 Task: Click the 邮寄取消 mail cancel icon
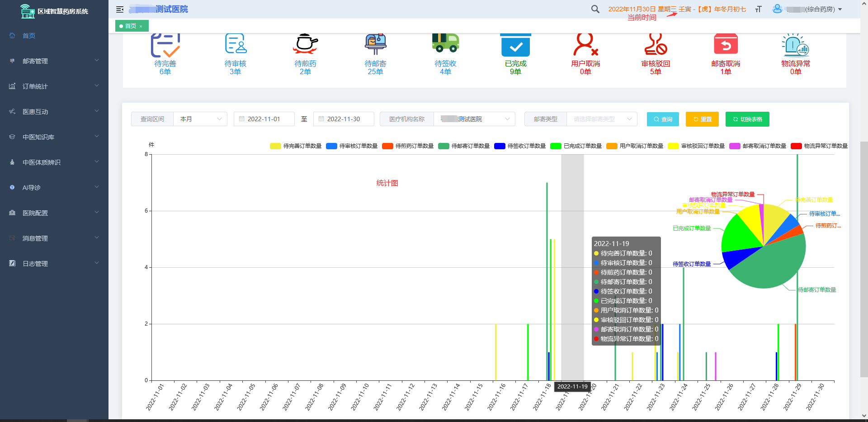click(x=726, y=44)
